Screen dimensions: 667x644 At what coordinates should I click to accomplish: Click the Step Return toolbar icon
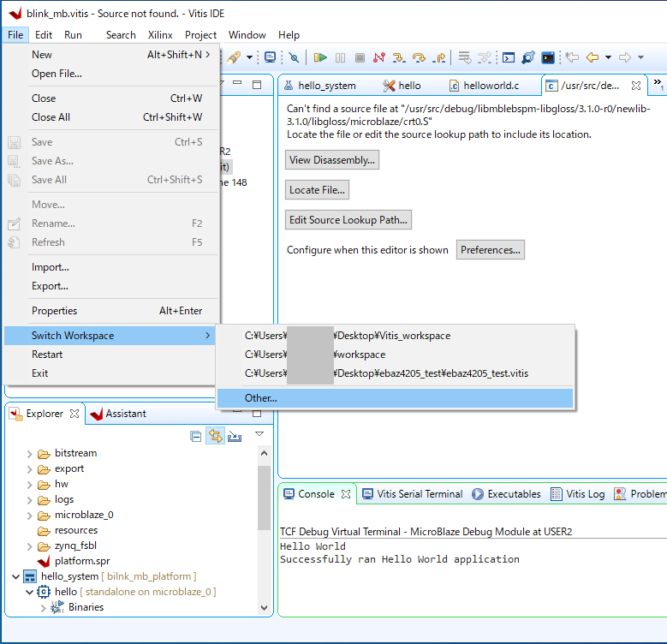(x=439, y=57)
